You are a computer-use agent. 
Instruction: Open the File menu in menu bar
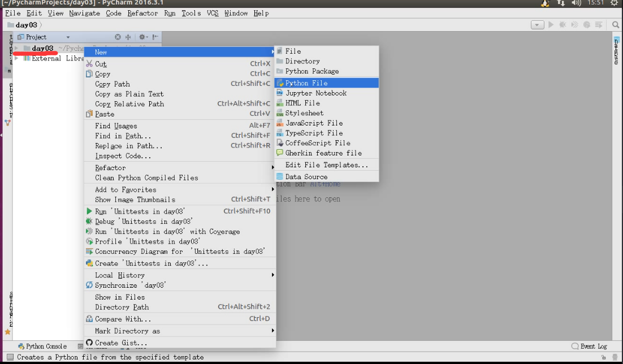(12, 13)
